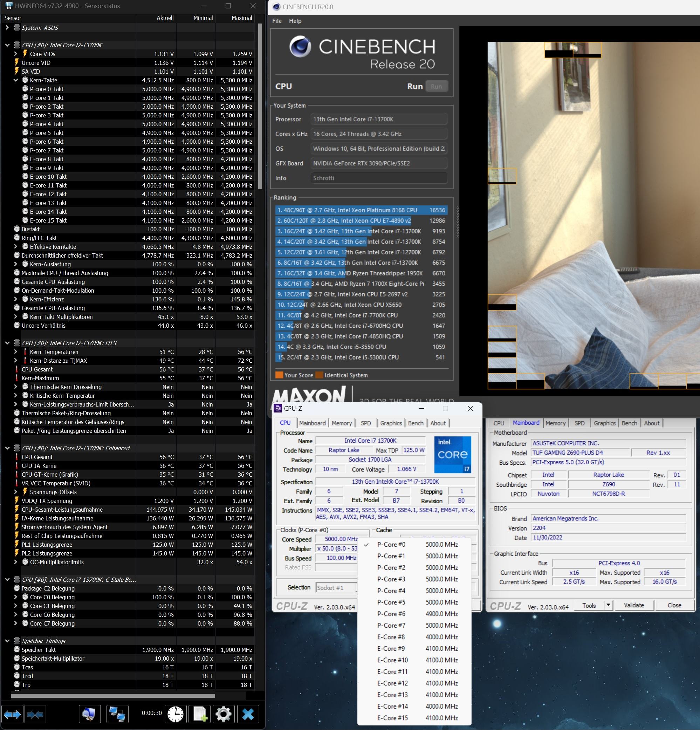The image size is (700, 730).
Task: Choose checked P-Core #0 entry
Action: [391, 545]
